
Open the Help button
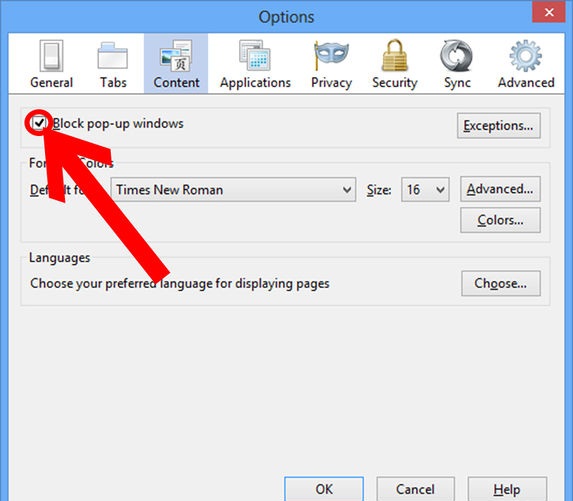[507, 489]
